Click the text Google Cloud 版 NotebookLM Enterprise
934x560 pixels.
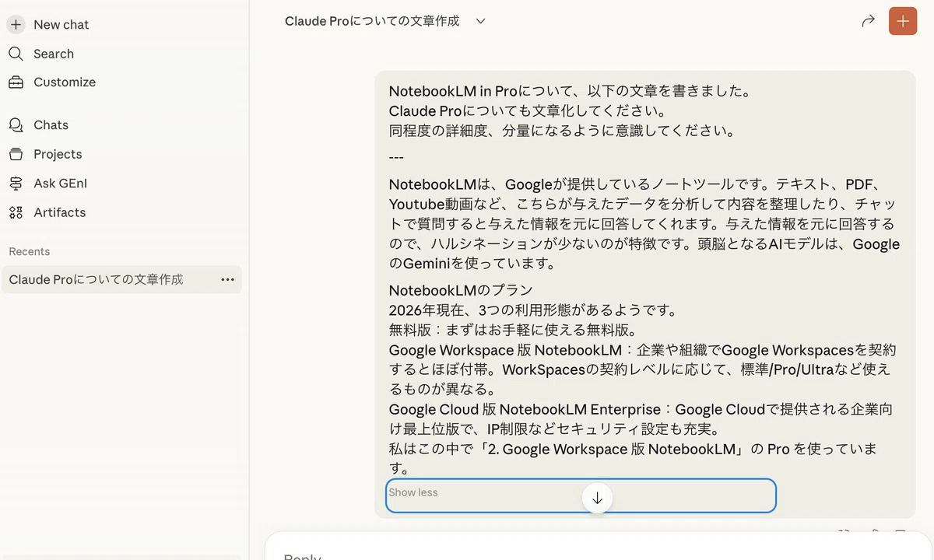click(x=525, y=409)
